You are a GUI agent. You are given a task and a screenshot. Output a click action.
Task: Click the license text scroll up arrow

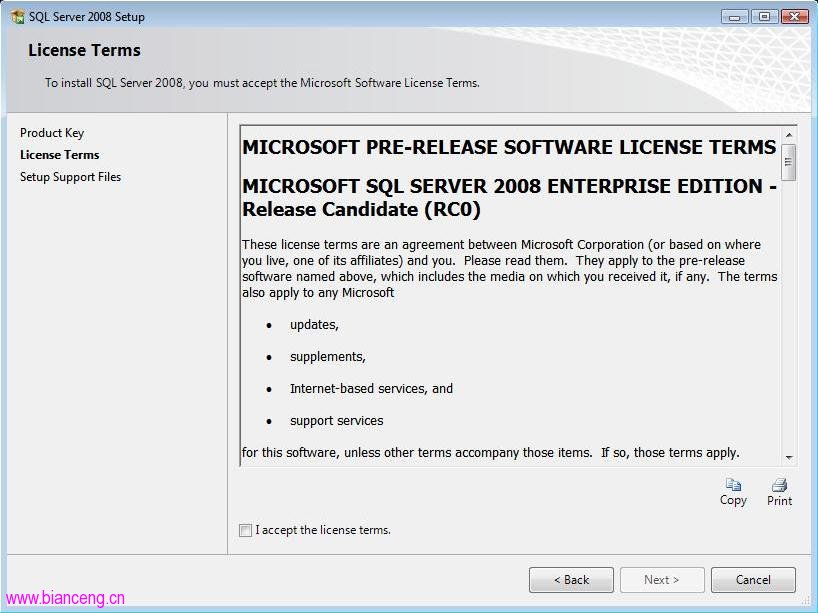click(789, 135)
